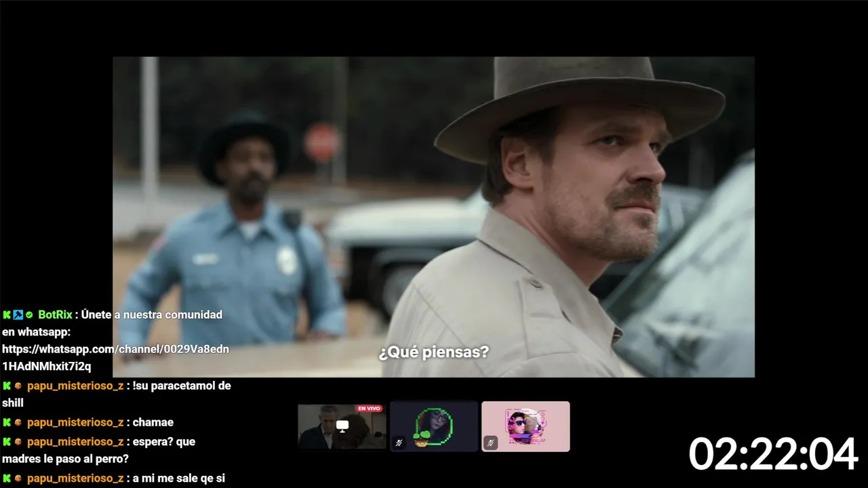This screenshot has width=868, height=488.
Task: Click the Kick badge next to BotRix
Action: (x=7, y=314)
